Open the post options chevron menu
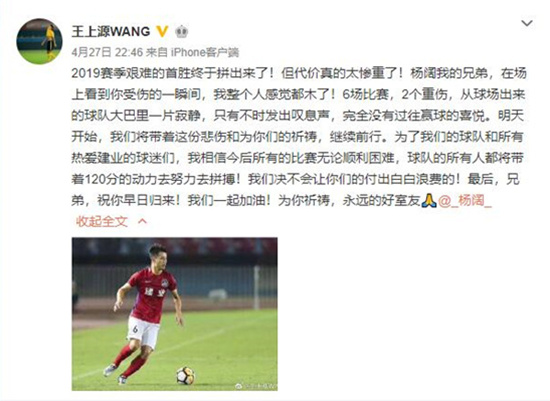The height and width of the screenshot is (401, 550). [527, 24]
